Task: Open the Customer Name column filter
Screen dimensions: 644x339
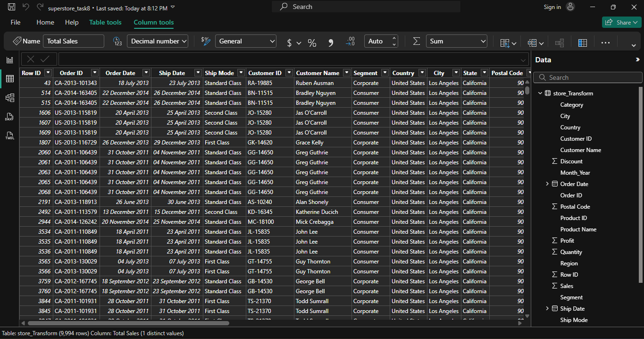Action: 347,72
